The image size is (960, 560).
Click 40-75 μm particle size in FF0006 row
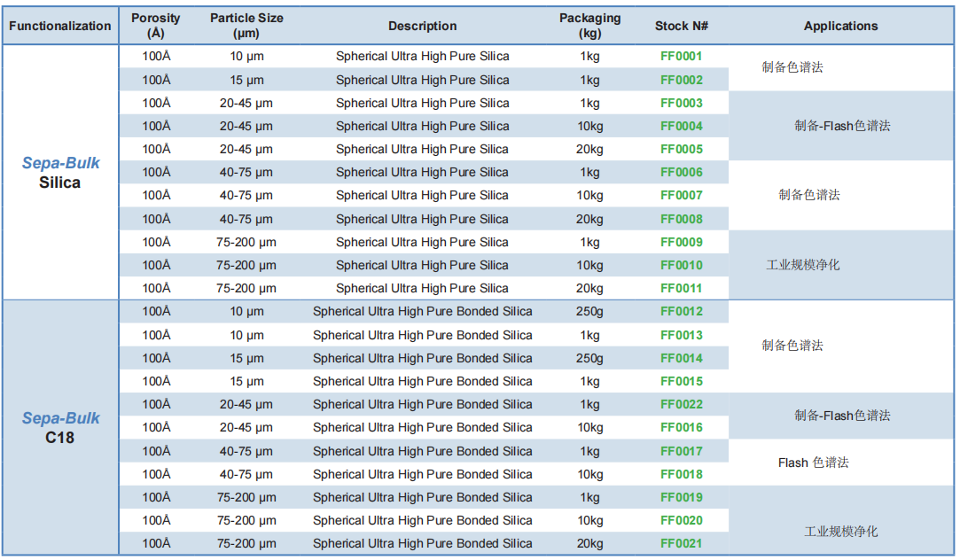[246, 173]
